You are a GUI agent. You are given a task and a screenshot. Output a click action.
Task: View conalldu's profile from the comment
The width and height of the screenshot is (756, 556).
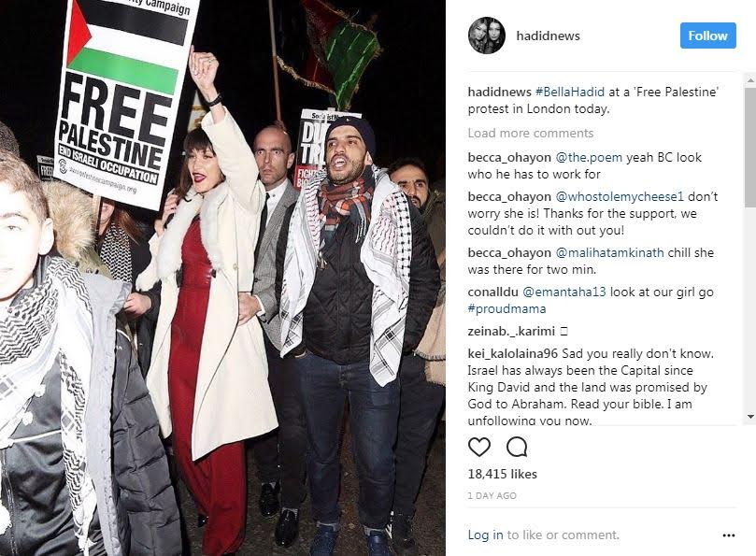click(492, 292)
